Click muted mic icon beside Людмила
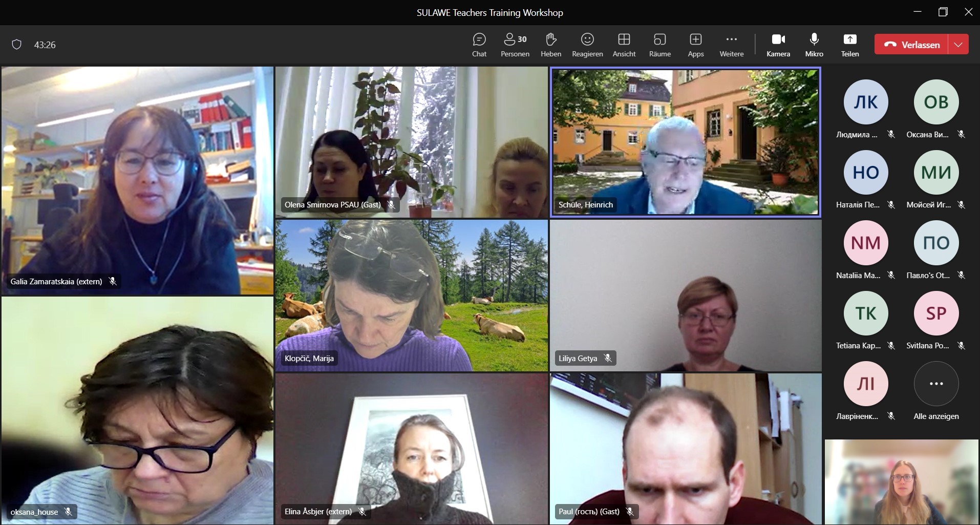The width and height of the screenshot is (980, 525). [x=891, y=134]
